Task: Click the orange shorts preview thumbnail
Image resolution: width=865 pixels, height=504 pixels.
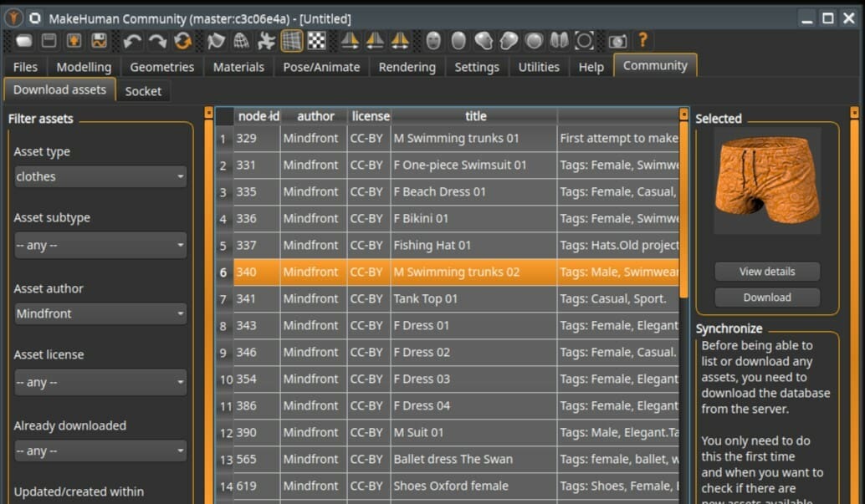Action: coord(767,181)
